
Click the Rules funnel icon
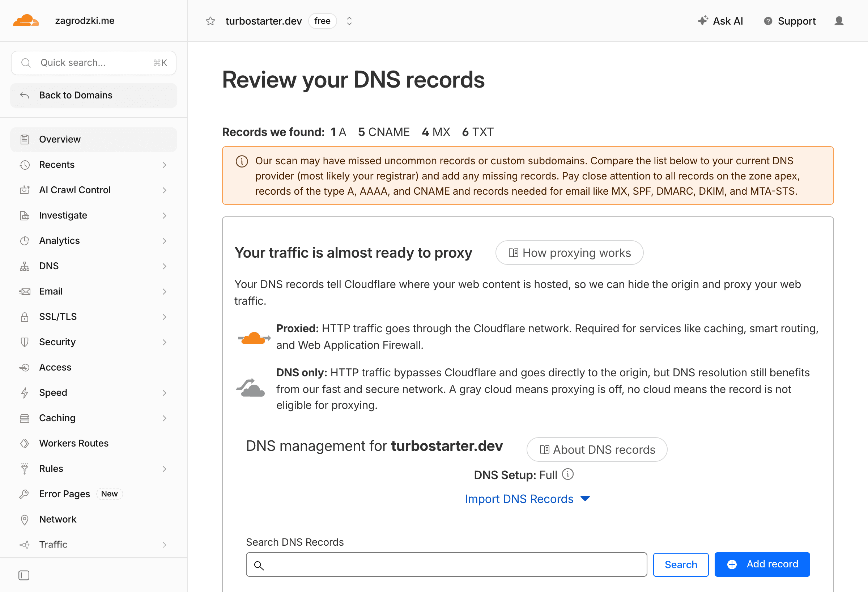pyautogui.click(x=25, y=469)
